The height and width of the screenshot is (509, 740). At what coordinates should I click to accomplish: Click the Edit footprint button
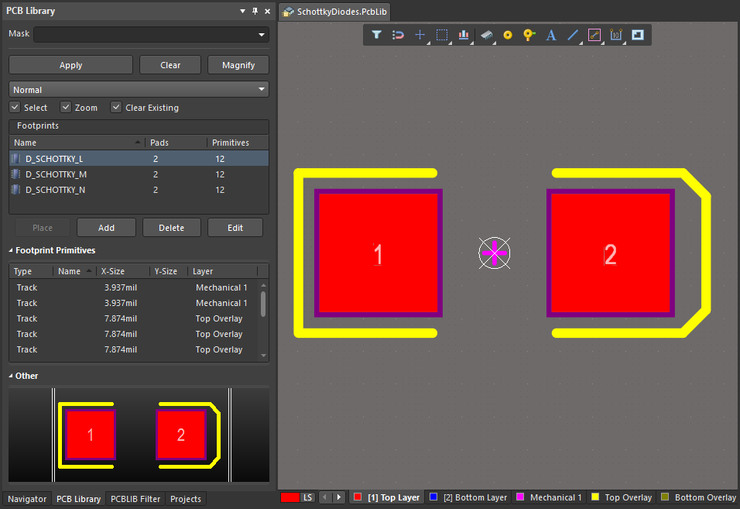[x=235, y=228]
